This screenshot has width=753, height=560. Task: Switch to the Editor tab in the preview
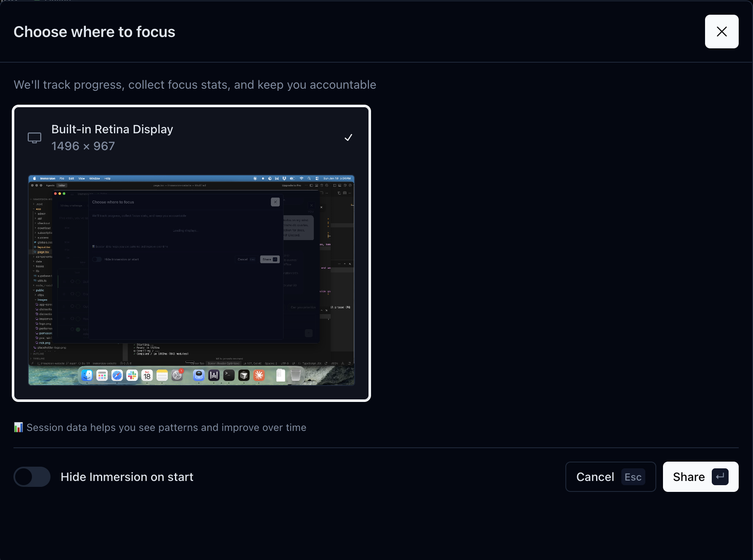[62, 185]
